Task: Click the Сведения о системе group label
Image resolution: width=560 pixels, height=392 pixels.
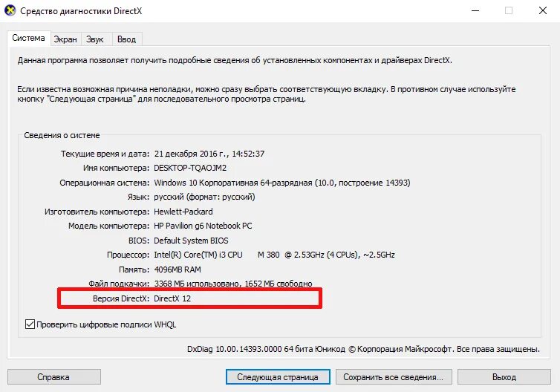Action: tap(62, 136)
